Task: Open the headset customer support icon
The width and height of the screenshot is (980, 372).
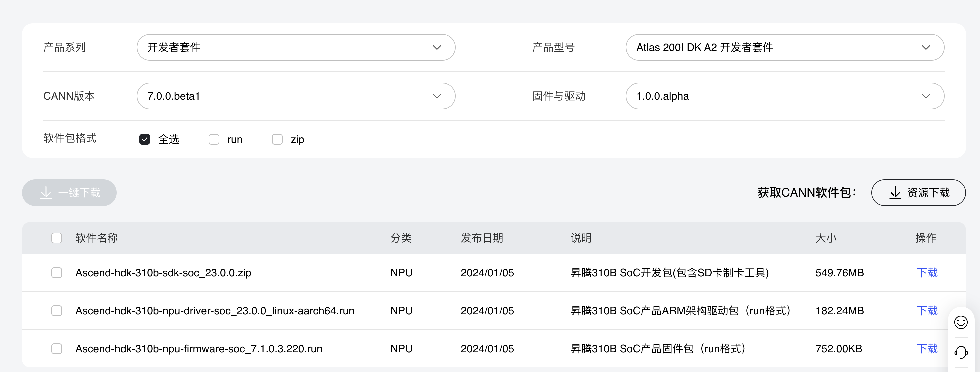Action: click(x=961, y=352)
